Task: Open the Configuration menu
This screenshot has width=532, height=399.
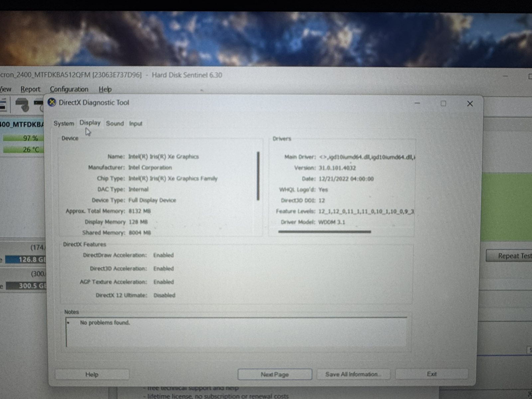Action: pos(69,89)
